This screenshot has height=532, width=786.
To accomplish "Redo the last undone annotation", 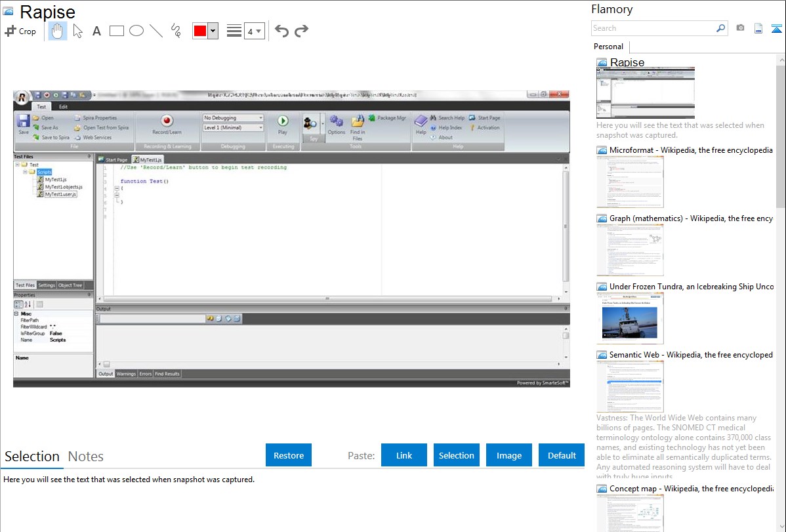I will click(301, 31).
